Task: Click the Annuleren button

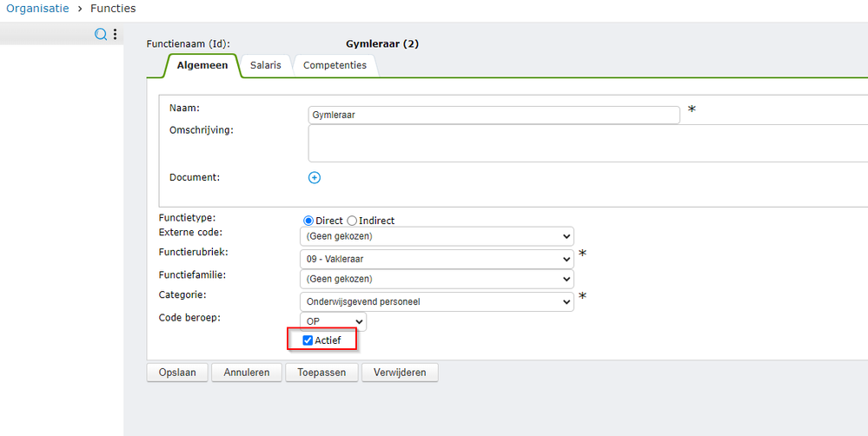Action: click(x=247, y=373)
